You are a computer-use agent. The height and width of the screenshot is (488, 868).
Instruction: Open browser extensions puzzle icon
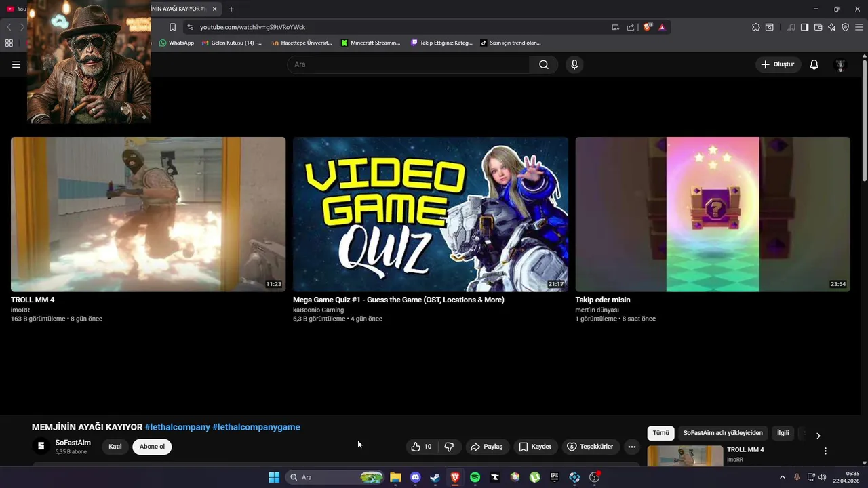tap(755, 27)
